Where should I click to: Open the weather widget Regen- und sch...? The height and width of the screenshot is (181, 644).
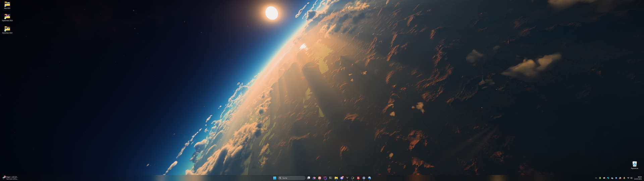[10, 178]
